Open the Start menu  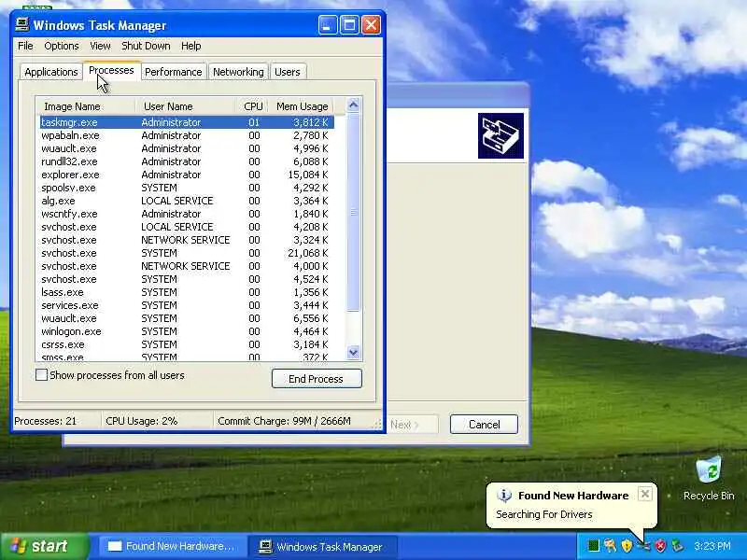point(45,546)
